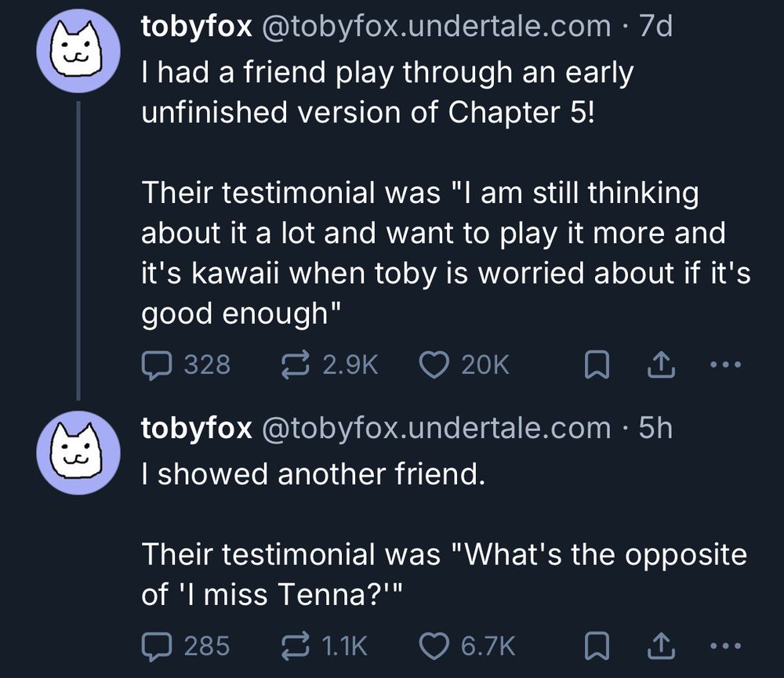
Task: Share the 'I miss Tenna' post
Action: [x=662, y=645]
